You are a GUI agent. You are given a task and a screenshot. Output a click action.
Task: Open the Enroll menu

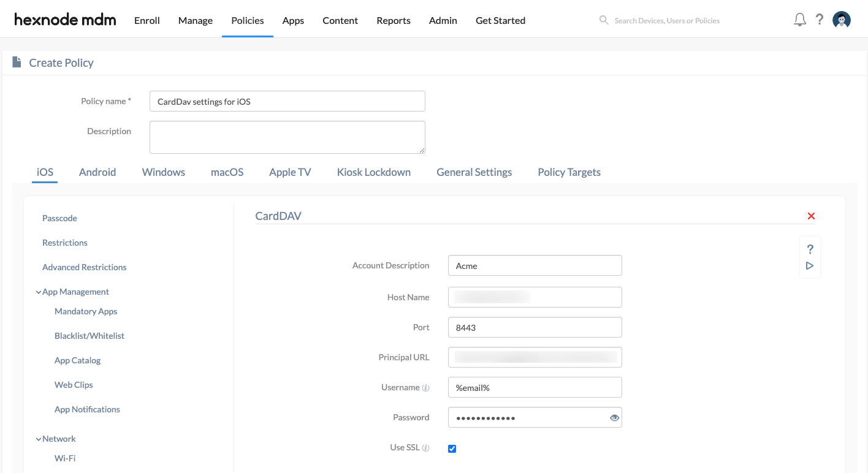[x=147, y=20]
